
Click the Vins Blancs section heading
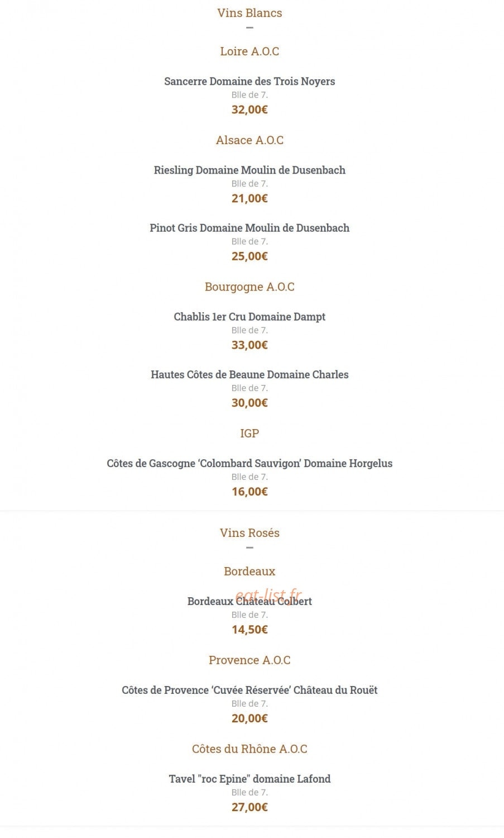(249, 13)
